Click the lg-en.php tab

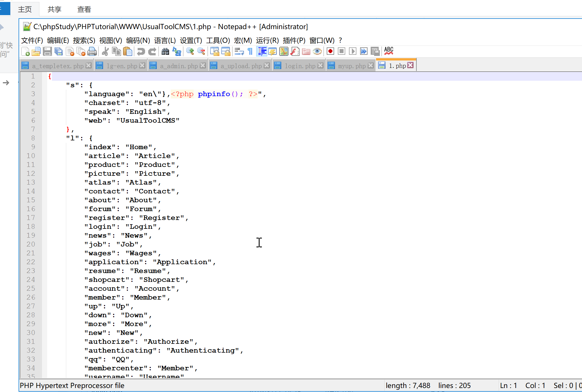121,65
